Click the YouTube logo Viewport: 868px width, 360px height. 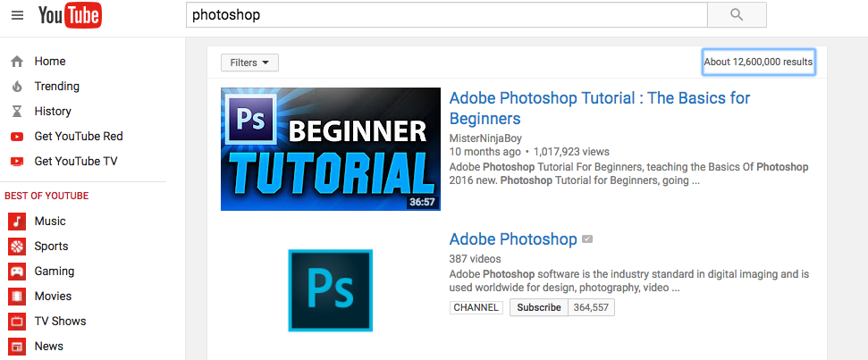(71, 15)
